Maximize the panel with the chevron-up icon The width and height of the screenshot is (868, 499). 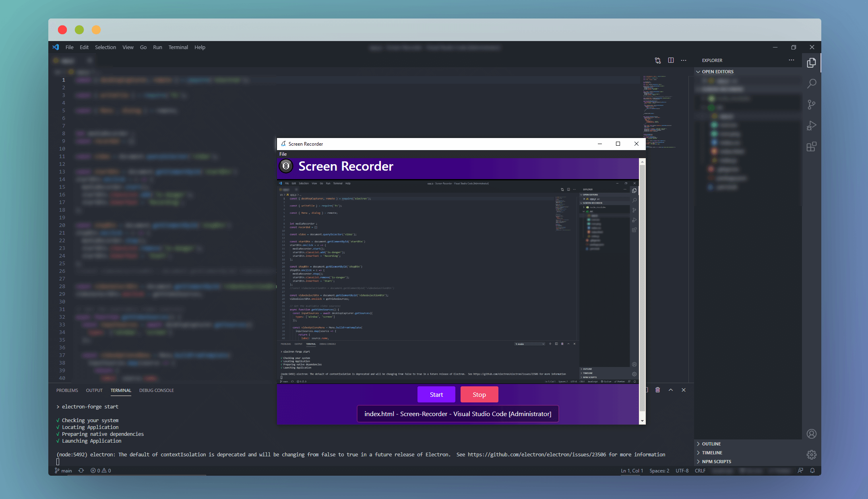coord(671,390)
